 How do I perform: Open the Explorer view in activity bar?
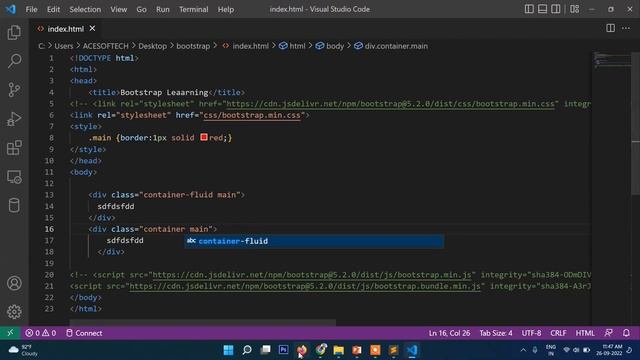[14, 33]
